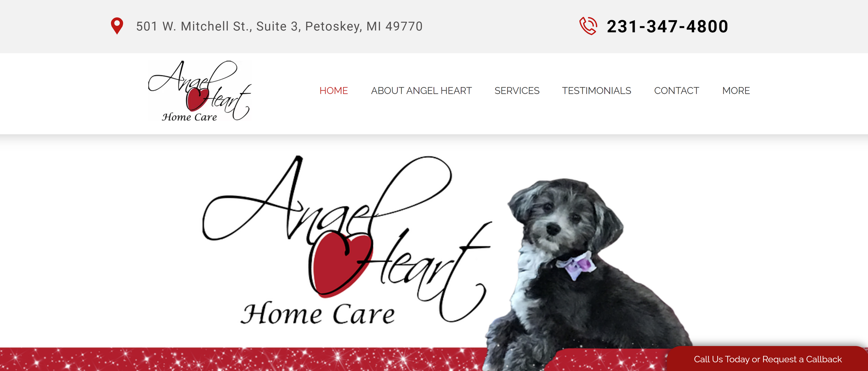This screenshot has height=371, width=868.
Task: Click the Home Care text in header logo
Action: tap(189, 117)
